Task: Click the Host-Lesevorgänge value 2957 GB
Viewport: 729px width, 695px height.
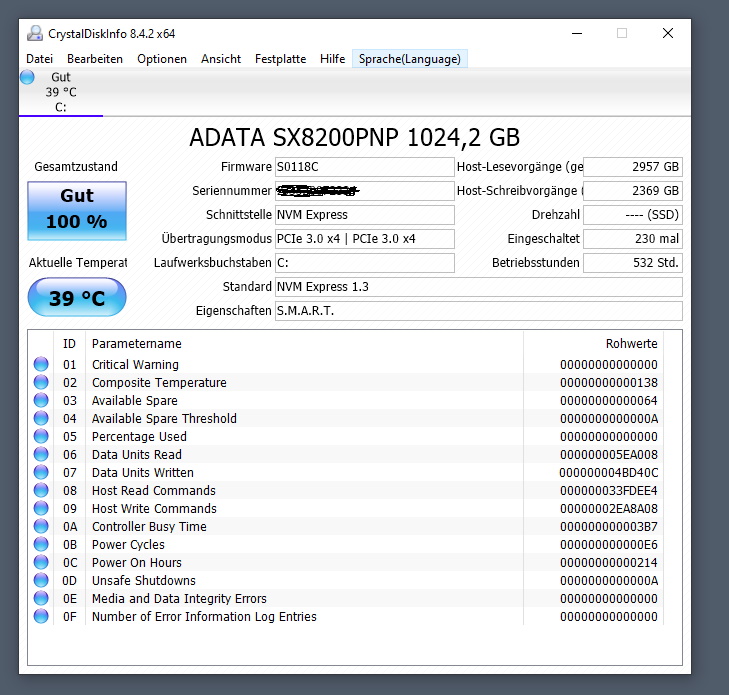Action: (633, 167)
